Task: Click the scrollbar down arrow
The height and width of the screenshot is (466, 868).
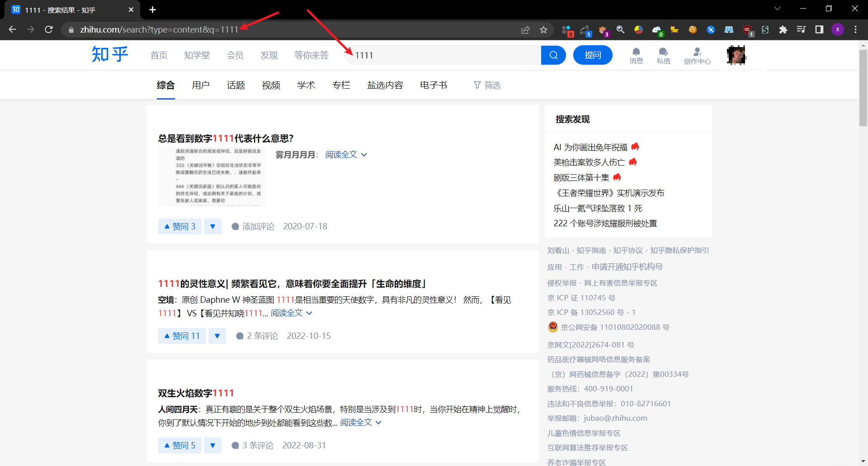Action: 863,461
